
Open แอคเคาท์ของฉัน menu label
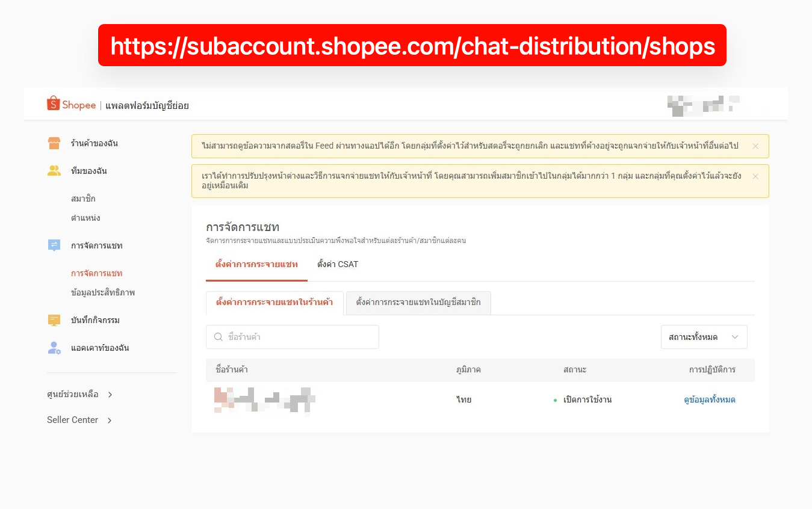click(x=100, y=348)
